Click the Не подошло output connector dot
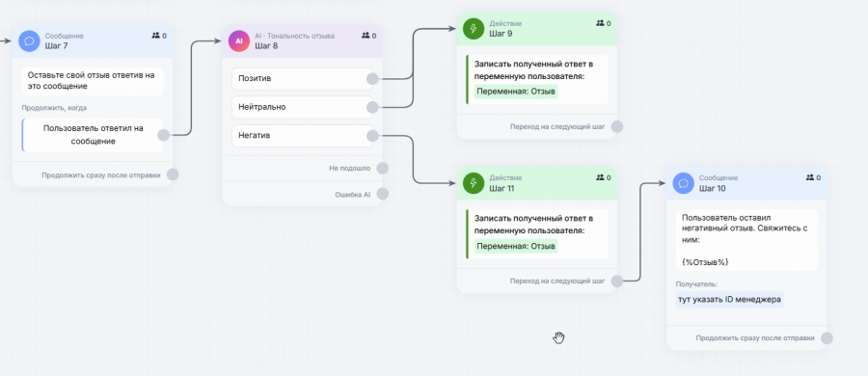This screenshot has width=868, height=376. point(382,168)
